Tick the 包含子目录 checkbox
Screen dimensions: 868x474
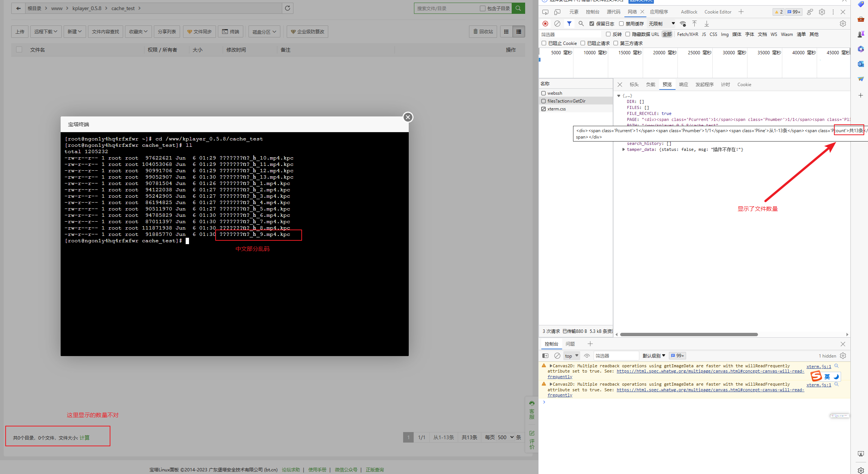[482, 8]
